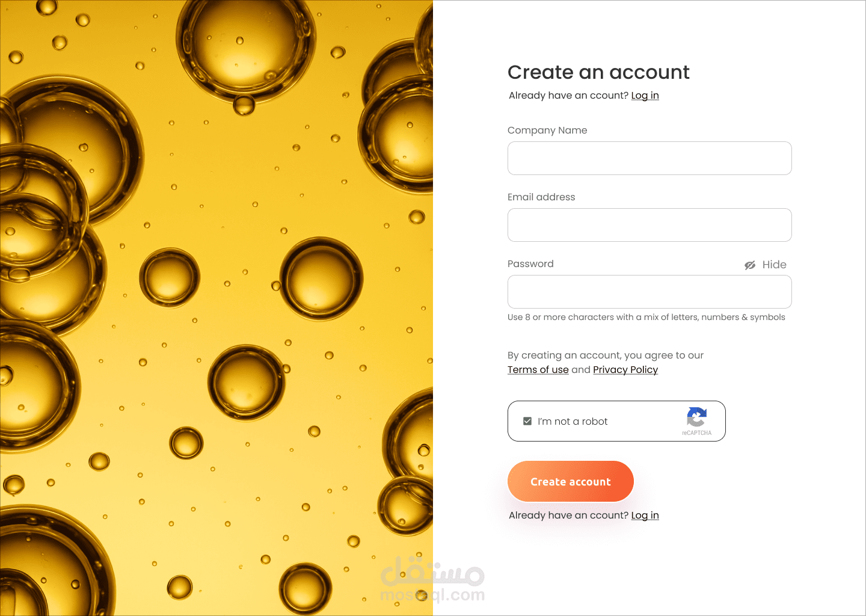Image resolution: width=866 pixels, height=616 pixels.
Task: Focus the Company Name input field
Action: tap(649, 158)
